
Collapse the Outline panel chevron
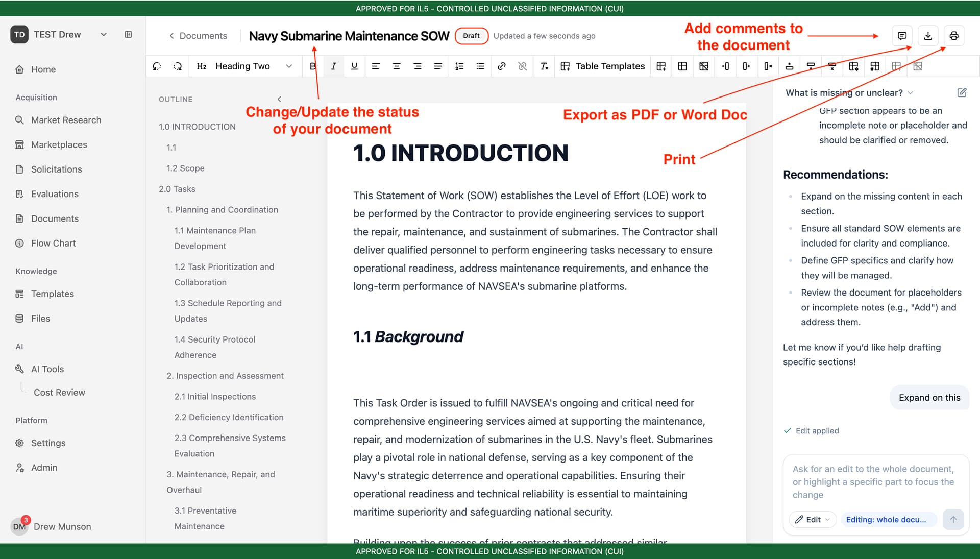point(279,99)
